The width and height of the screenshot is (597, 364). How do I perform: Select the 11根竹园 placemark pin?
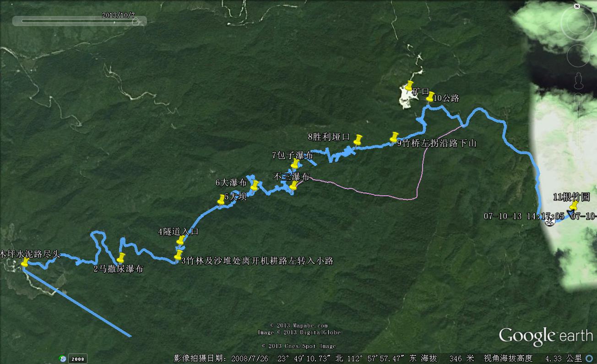(573, 205)
